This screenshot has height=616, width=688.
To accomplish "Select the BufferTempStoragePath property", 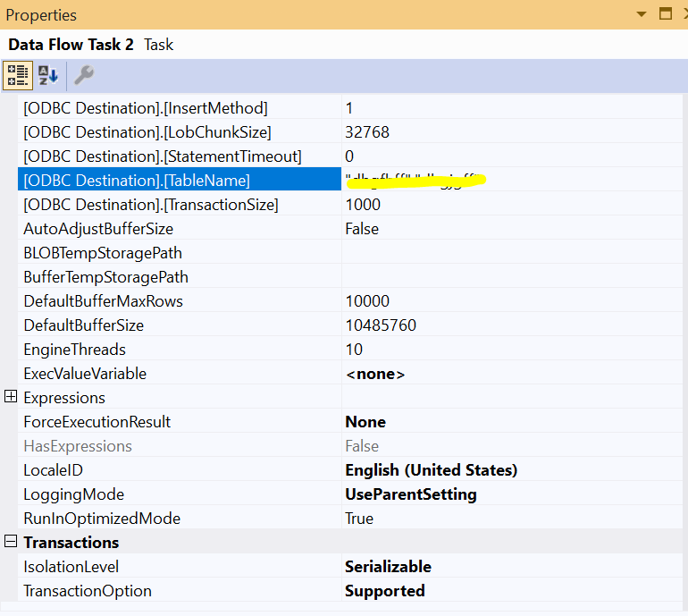I will click(180, 277).
